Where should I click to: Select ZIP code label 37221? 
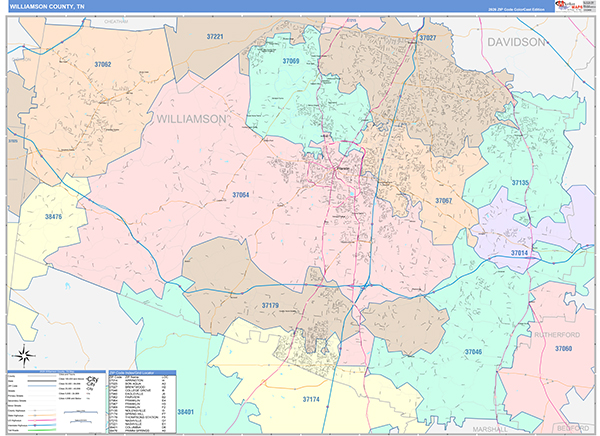click(x=215, y=37)
